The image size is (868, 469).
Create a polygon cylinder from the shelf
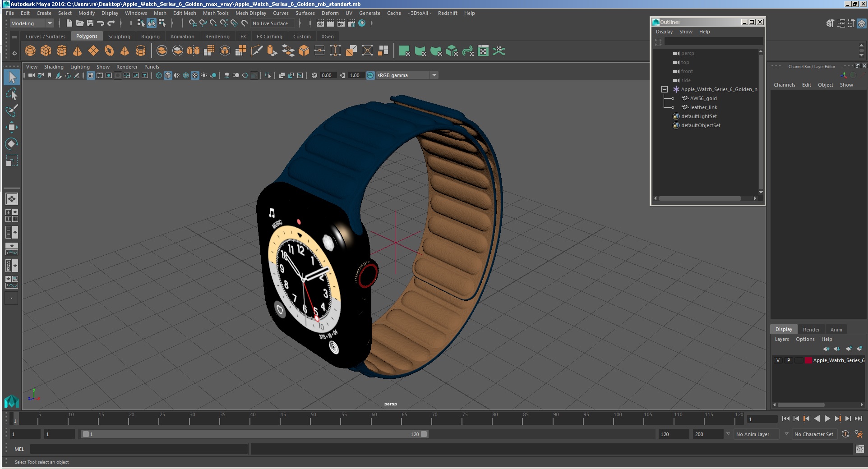pyautogui.click(x=62, y=51)
